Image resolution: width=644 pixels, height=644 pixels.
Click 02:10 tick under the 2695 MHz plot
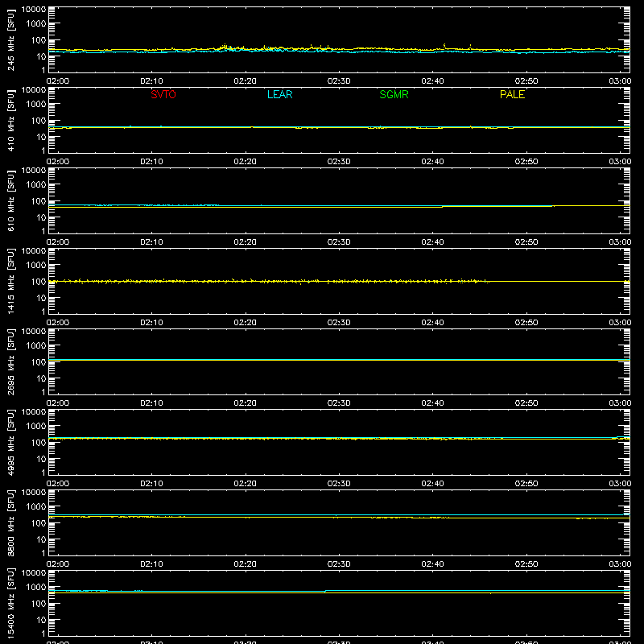(x=151, y=403)
